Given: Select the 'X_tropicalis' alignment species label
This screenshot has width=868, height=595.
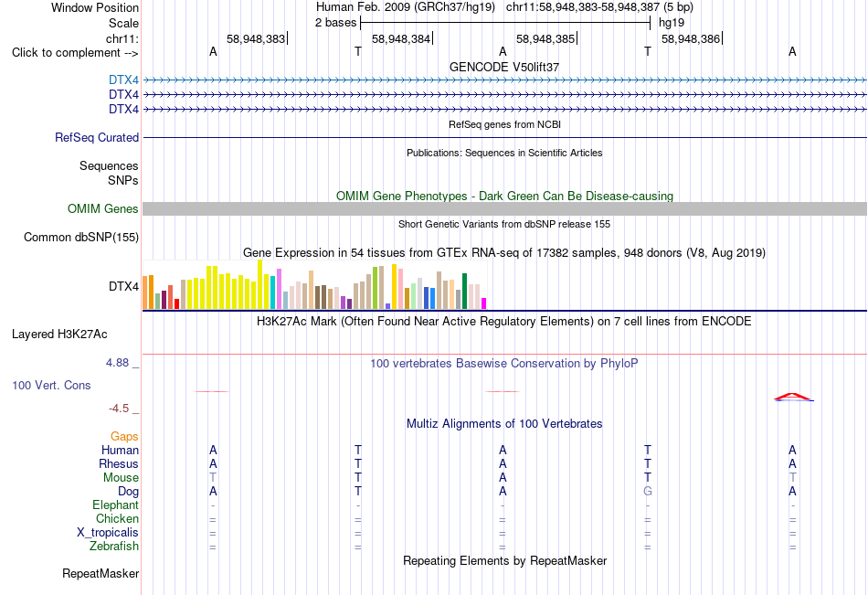Looking at the screenshot, I should tap(108, 533).
